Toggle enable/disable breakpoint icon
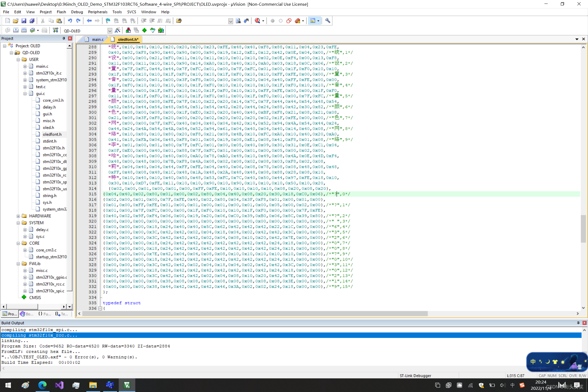 click(281, 21)
